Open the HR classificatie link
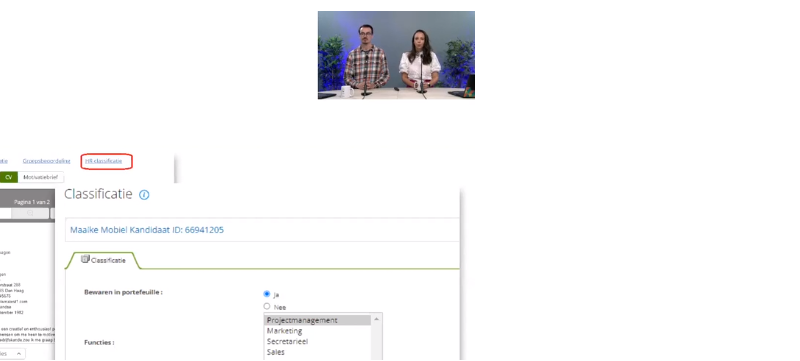 [x=104, y=161]
